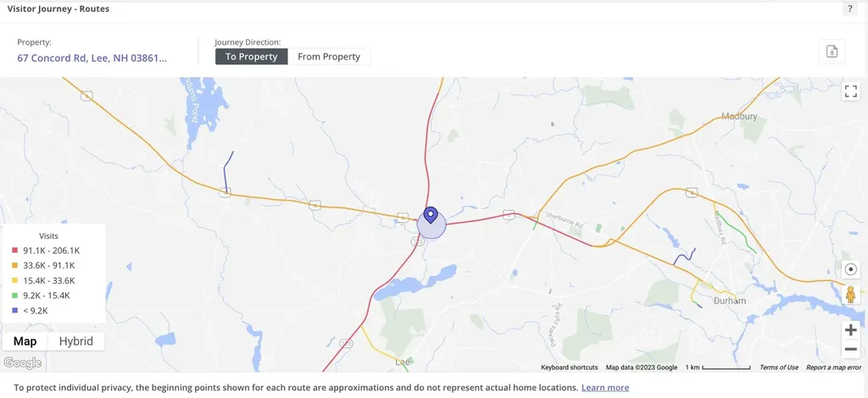Open the map Terms of Use
The width and height of the screenshot is (868, 398).
[x=778, y=368]
